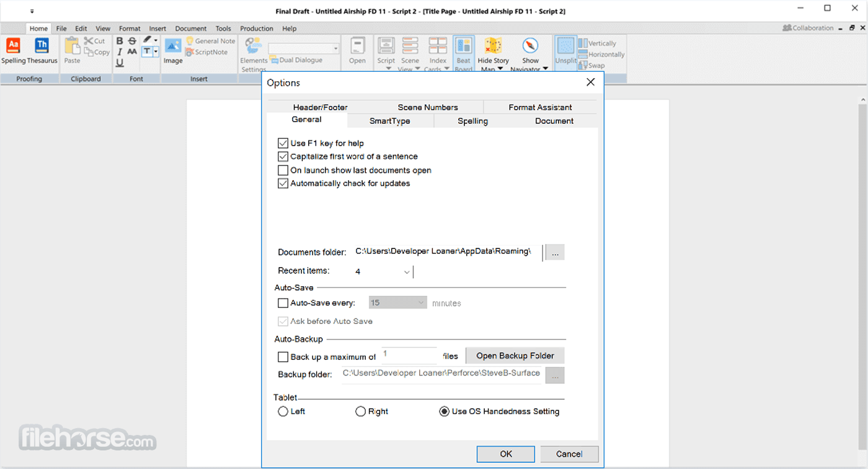Viewport: 868px width, 469px height.
Task: Select the Right tablet handedness option
Action: coord(360,411)
